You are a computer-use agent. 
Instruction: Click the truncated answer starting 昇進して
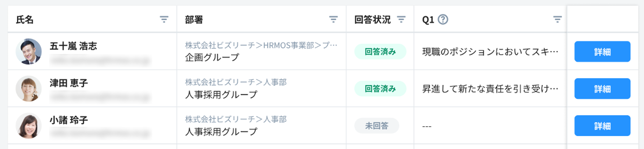(490, 89)
